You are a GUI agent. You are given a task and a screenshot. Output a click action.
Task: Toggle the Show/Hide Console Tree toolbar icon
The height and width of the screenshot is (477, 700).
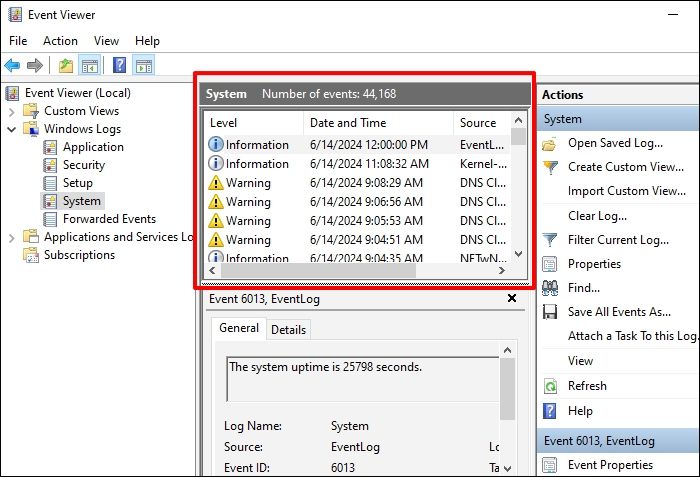pyautogui.click(x=90, y=66)
